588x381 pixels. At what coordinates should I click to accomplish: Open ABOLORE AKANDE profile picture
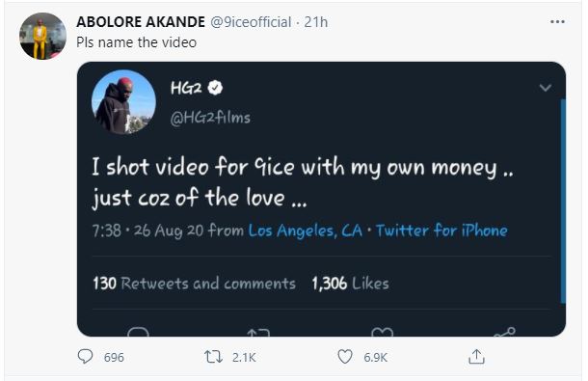42,36
